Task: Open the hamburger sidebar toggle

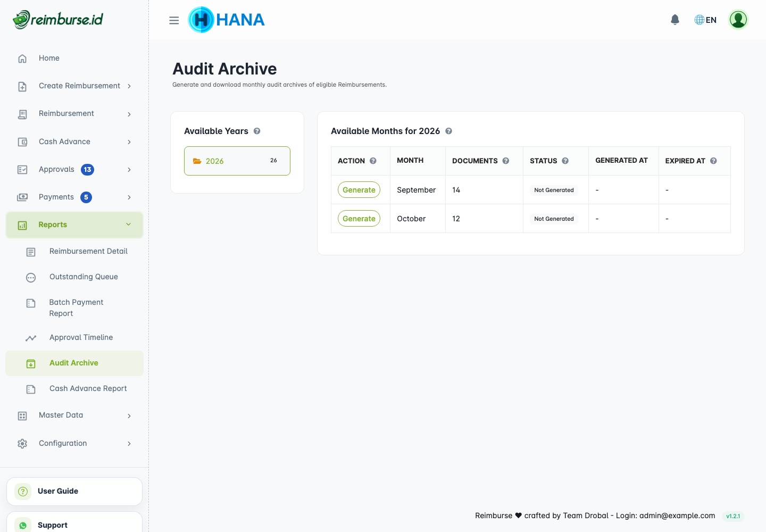Action: (174, 20)
